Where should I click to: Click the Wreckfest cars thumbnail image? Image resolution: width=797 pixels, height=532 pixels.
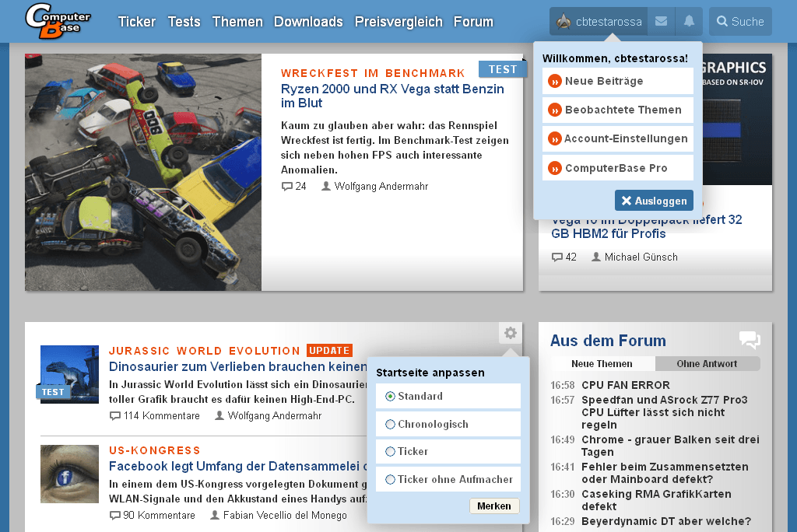(143, 172)
